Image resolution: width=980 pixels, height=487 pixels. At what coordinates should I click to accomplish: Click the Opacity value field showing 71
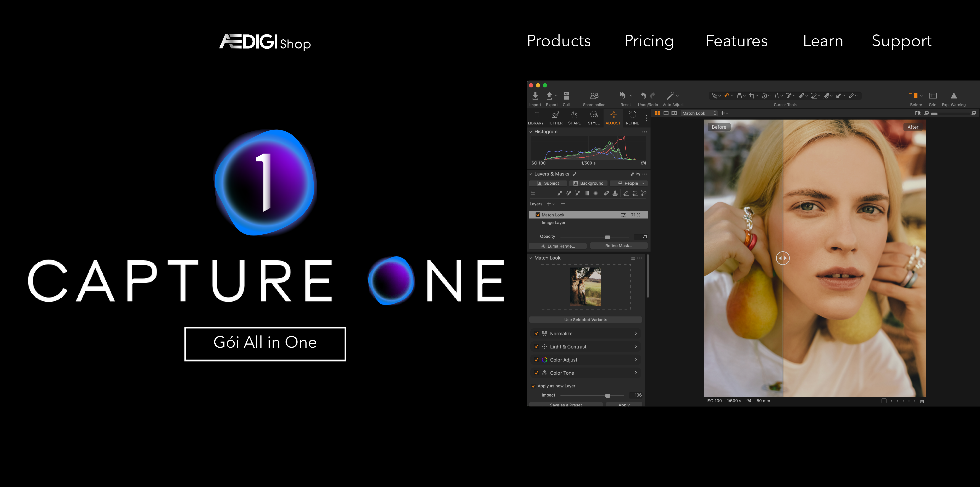pos(641,236)
